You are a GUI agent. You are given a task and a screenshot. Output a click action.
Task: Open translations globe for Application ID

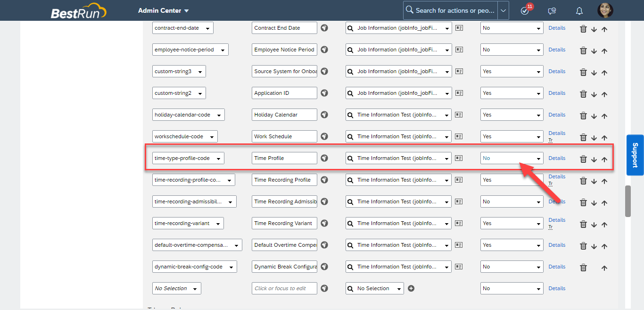tap(324, 93)
